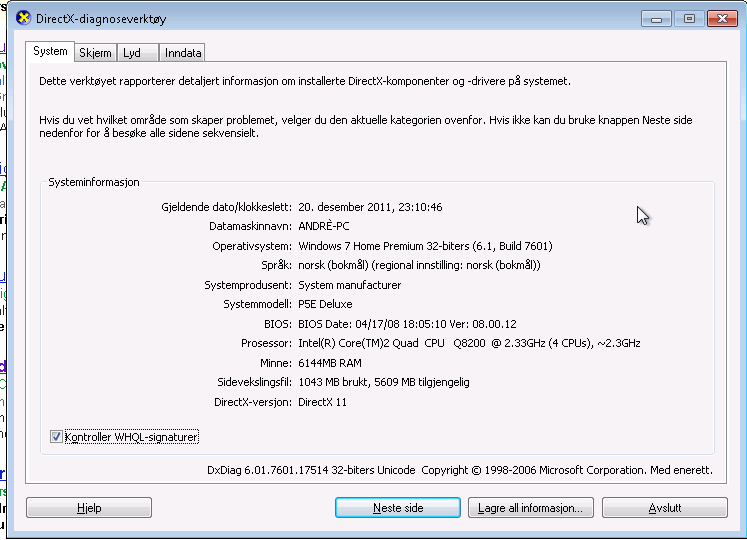
Task: Click the Hvis du vet hvilket område paragraph
Action: point(365,127)
